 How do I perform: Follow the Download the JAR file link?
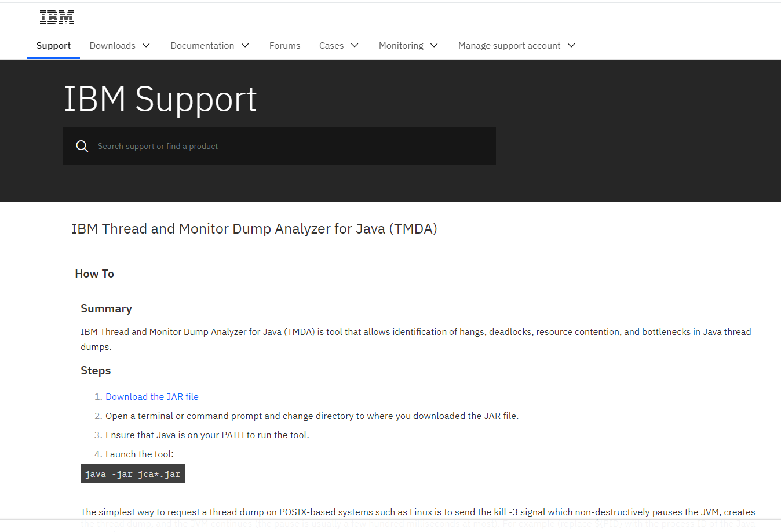click(x=152, y=396)
